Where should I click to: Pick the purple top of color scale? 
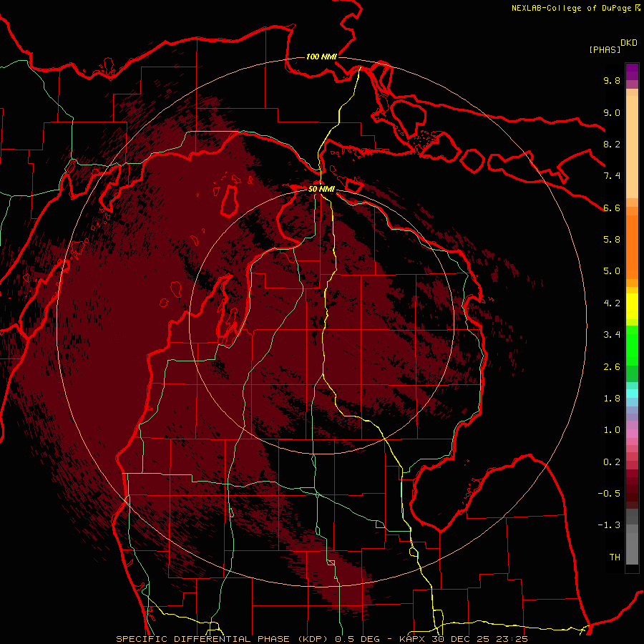point(632,71)
